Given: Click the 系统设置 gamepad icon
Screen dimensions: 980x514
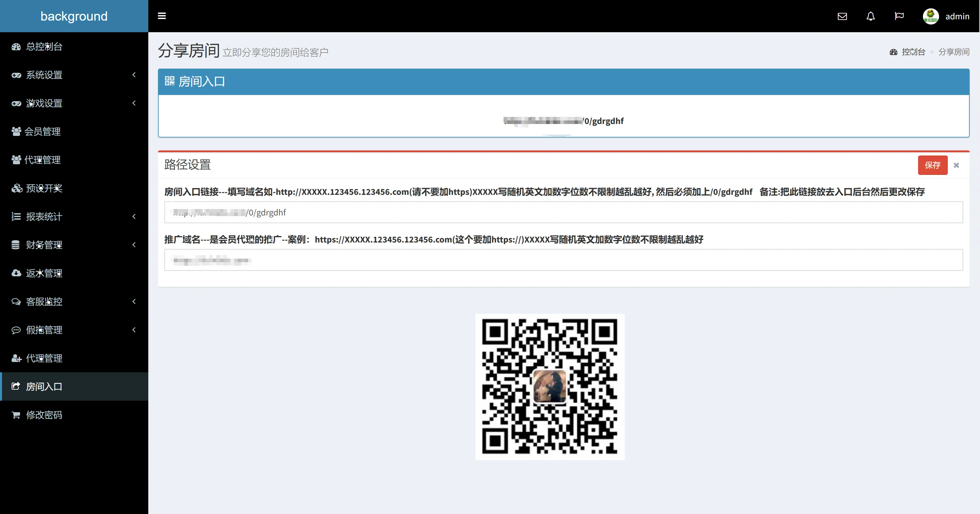Looking at the screenshot, I should [16, 75].
